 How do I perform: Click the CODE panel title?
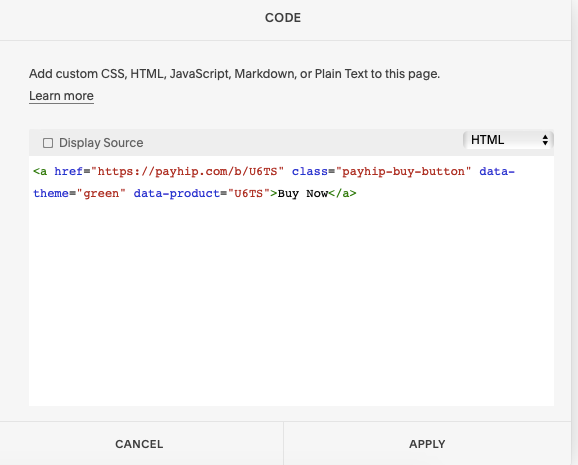[283, 18]
